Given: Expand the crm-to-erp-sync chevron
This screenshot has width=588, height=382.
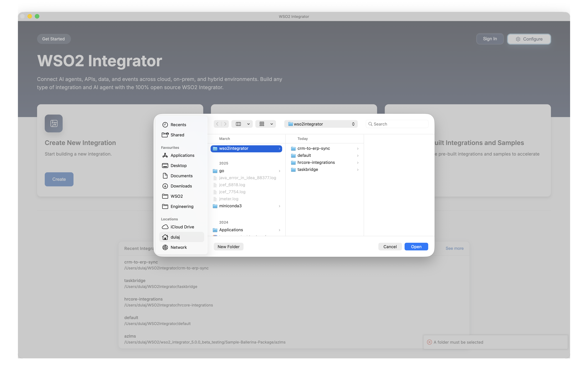Looking at the screenshot, I should tap(357, 149).
